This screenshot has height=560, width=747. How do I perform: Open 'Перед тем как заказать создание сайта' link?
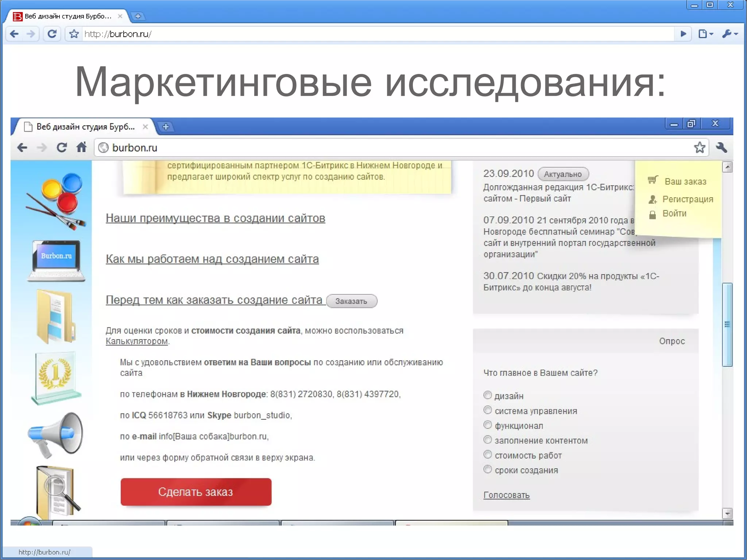click(x=214, y=300)
